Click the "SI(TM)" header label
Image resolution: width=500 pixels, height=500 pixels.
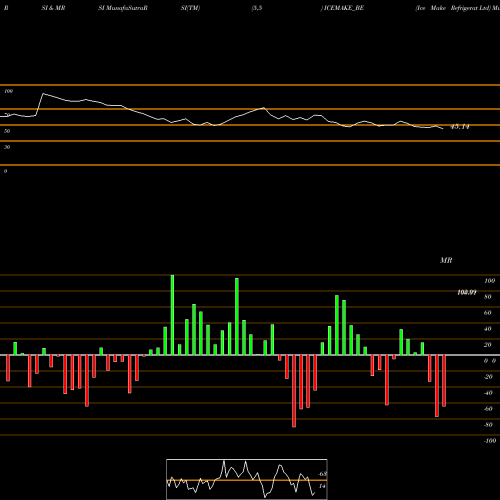[190, 8]
